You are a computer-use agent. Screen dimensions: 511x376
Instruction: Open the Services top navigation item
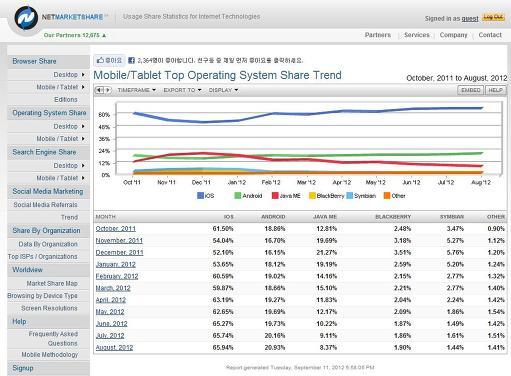click(x=417, y=35)
